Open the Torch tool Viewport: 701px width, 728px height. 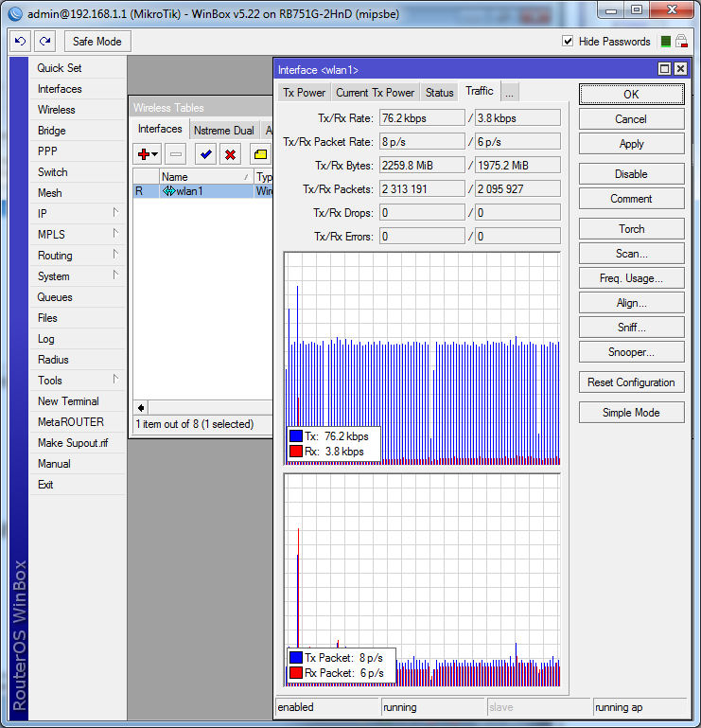[x=631, y=228]
